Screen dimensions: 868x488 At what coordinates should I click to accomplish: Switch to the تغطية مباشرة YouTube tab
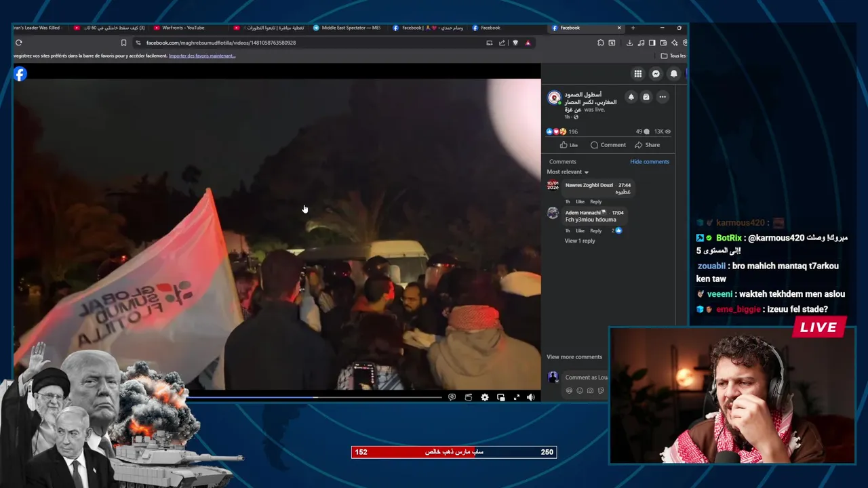coord(270,28)
